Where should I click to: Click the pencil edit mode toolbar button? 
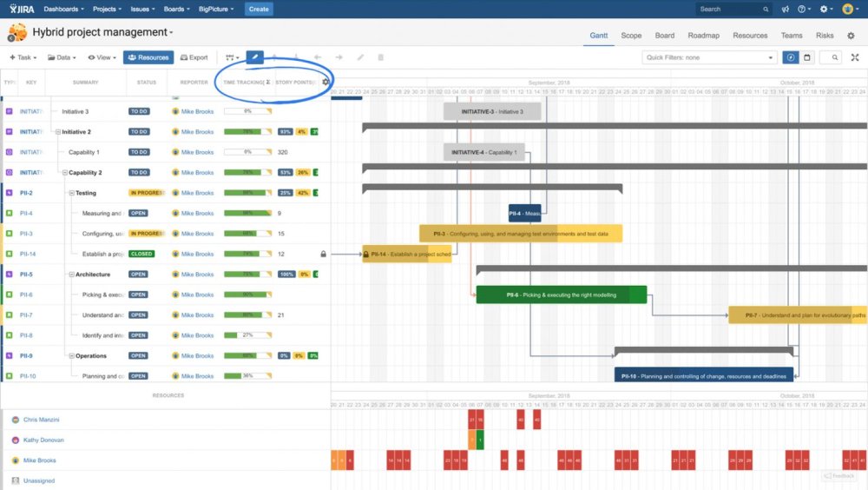point(254,57)
